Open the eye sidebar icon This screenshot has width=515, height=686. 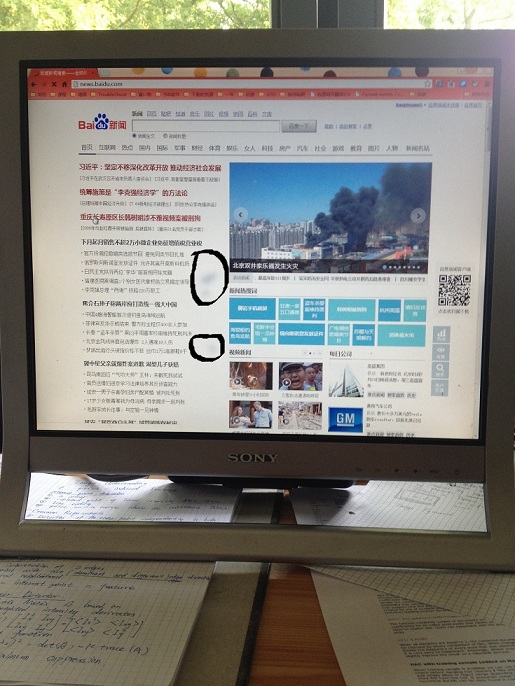pos(440,352)
